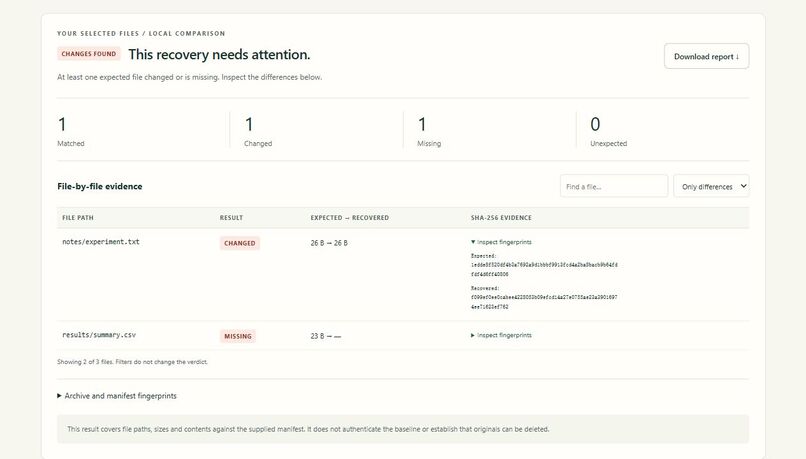The width and height of the screenshot is (806, 459).
Task: Click the 26 B → 26 B size value
Action: [329, 243]
